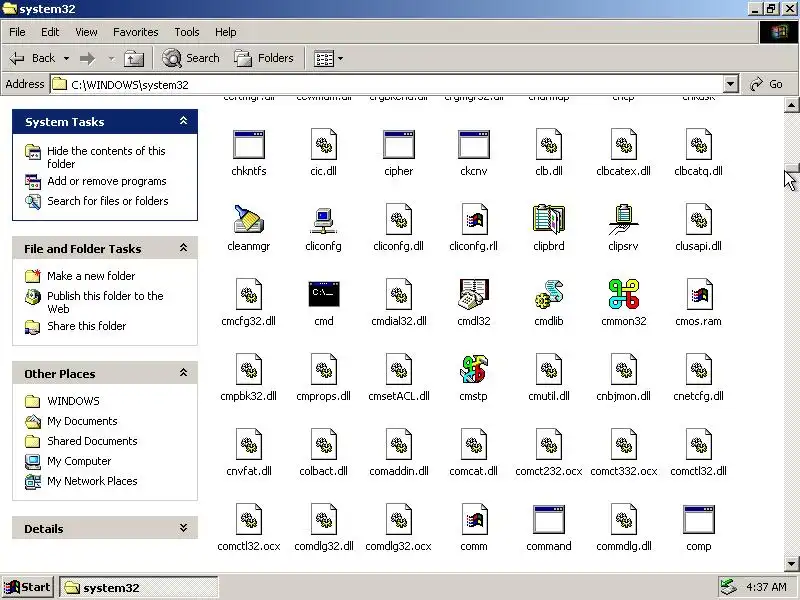The image size is (800, 600).
Task: Click the Up one level toolbar icon
Action: (134, 59)
